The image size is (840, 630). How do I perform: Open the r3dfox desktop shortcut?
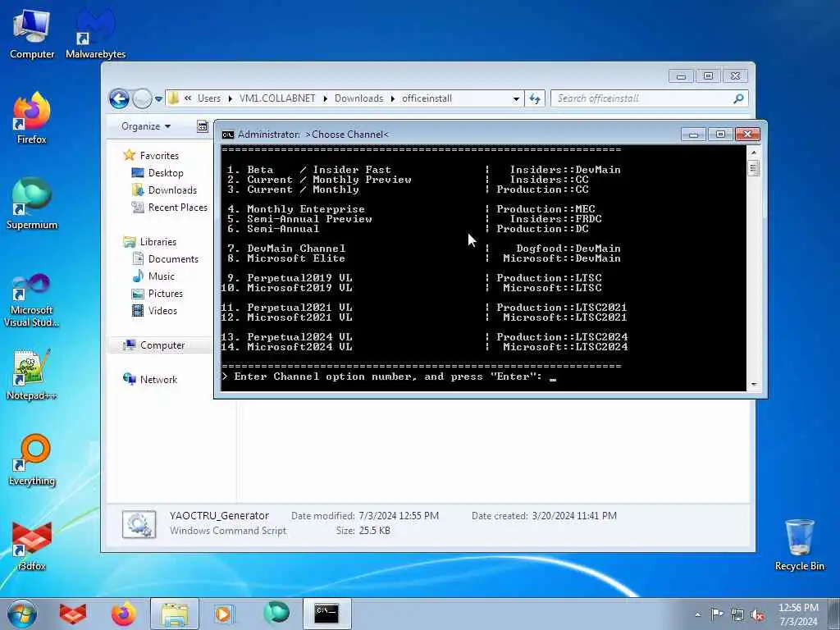tap(32, 546)
